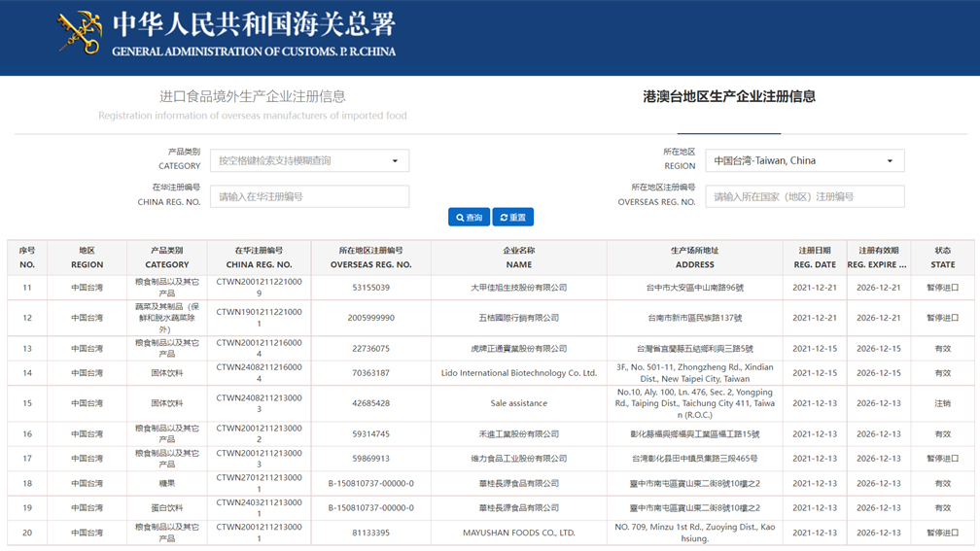
Task: Click the 查询 search button
Action: pos(469,218)
